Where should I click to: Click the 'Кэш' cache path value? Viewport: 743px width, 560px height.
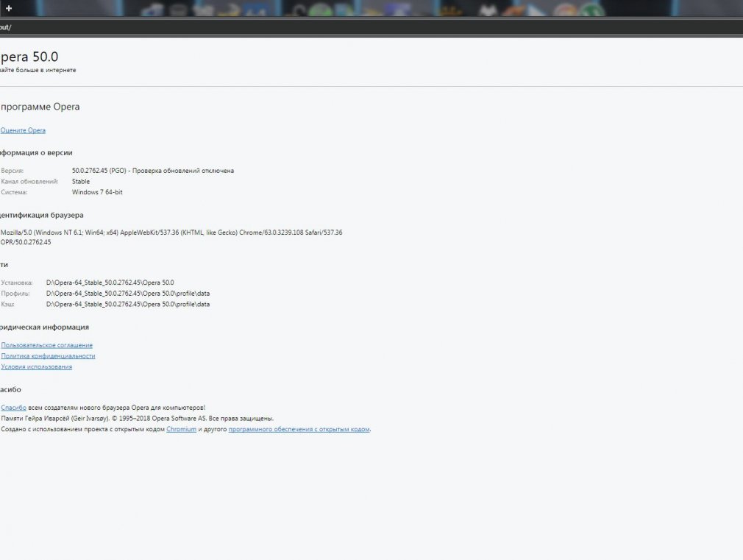(x=127, y=304)
